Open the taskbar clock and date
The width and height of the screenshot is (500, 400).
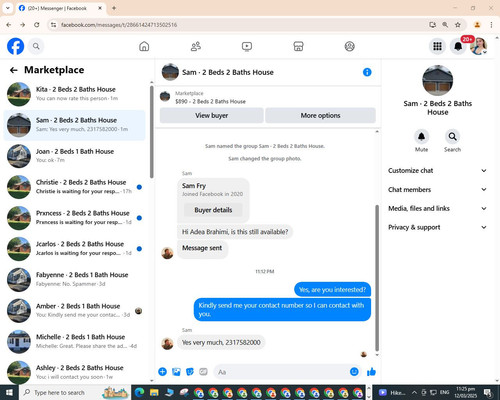point(466,392)
